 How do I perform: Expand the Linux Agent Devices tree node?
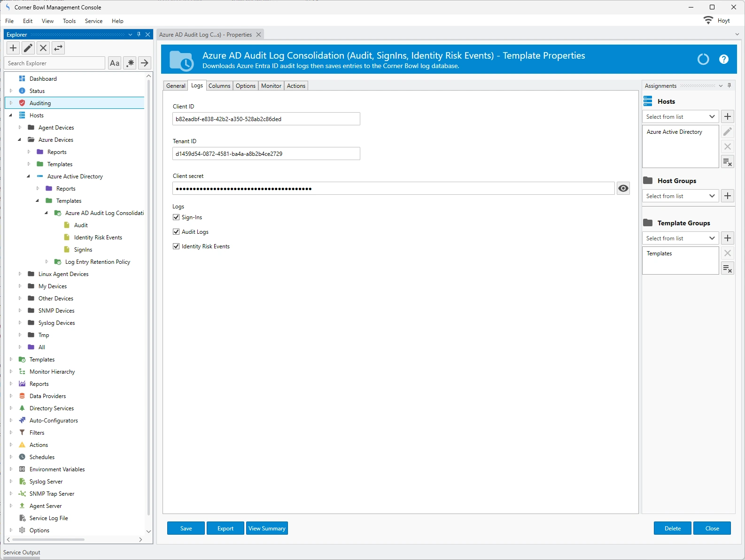coord(20,274)
